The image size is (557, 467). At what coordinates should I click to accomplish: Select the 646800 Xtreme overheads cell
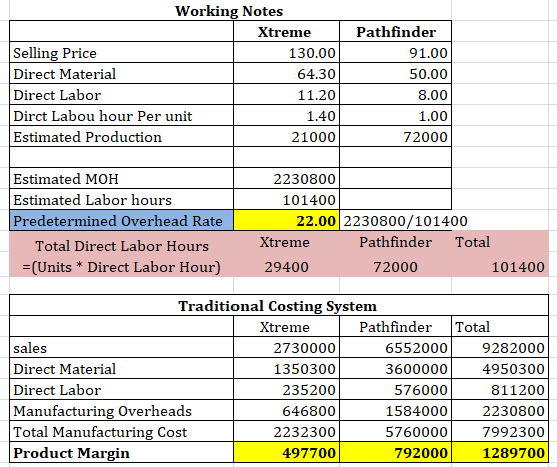point(286,411)
